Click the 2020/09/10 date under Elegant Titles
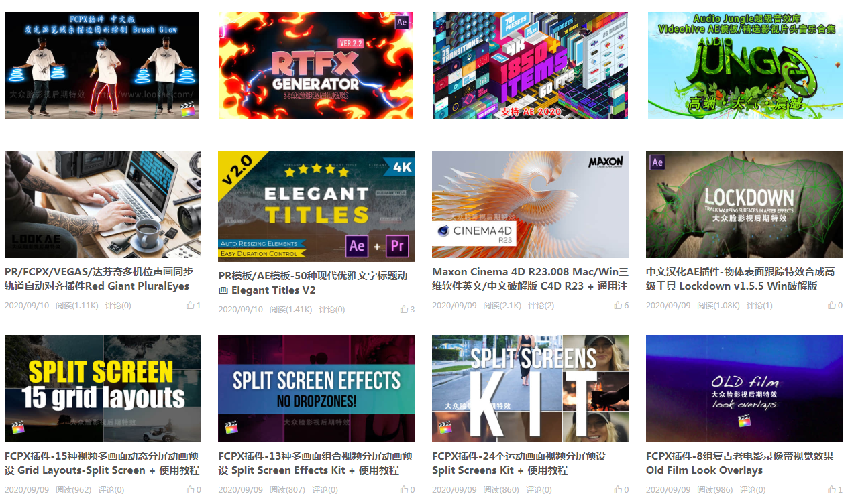Viewport: 852px width, 504px height. click(x=241, y=310)
